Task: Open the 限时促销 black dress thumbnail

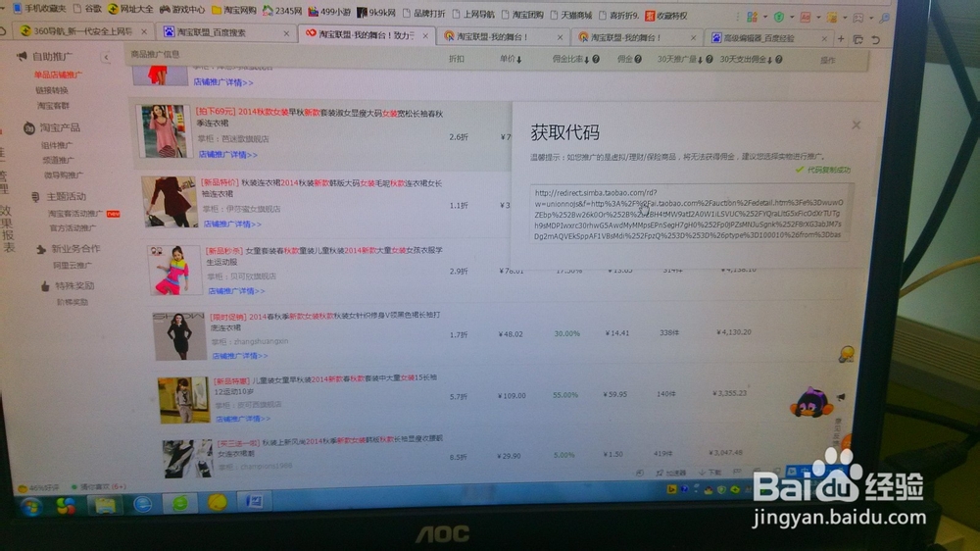Action: click(x=179, y=336)
